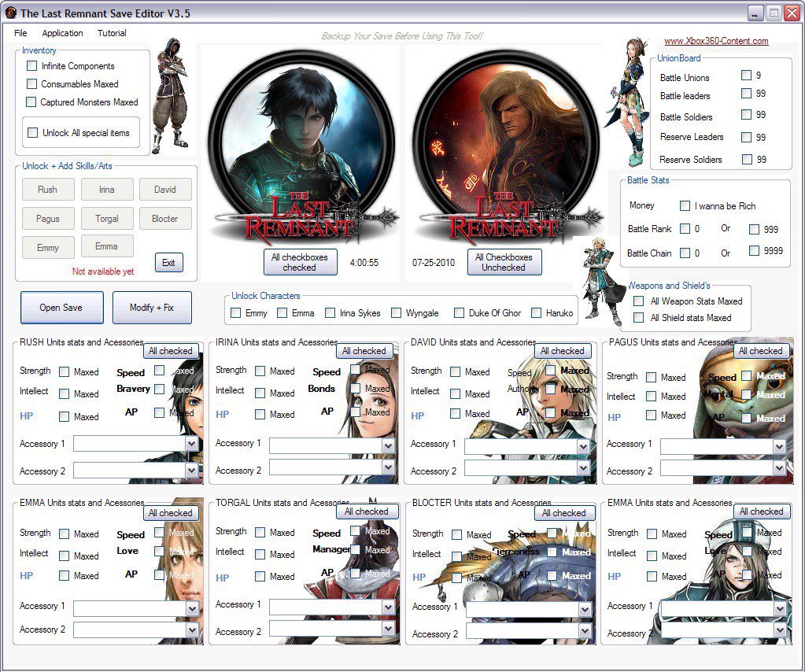805x672 pixels.
Task: Open TORGAL Accessory 1 dropdown
Action: coord(388,607)
